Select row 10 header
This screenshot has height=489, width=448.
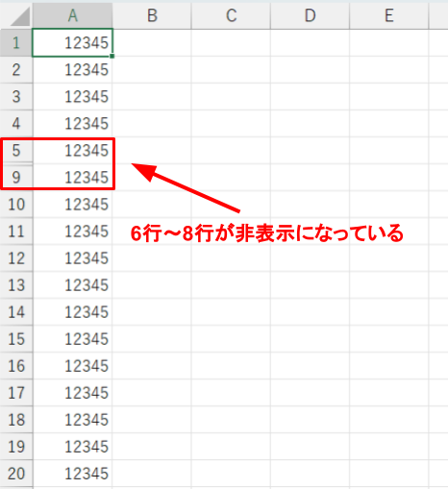click(x=16, y=205)
